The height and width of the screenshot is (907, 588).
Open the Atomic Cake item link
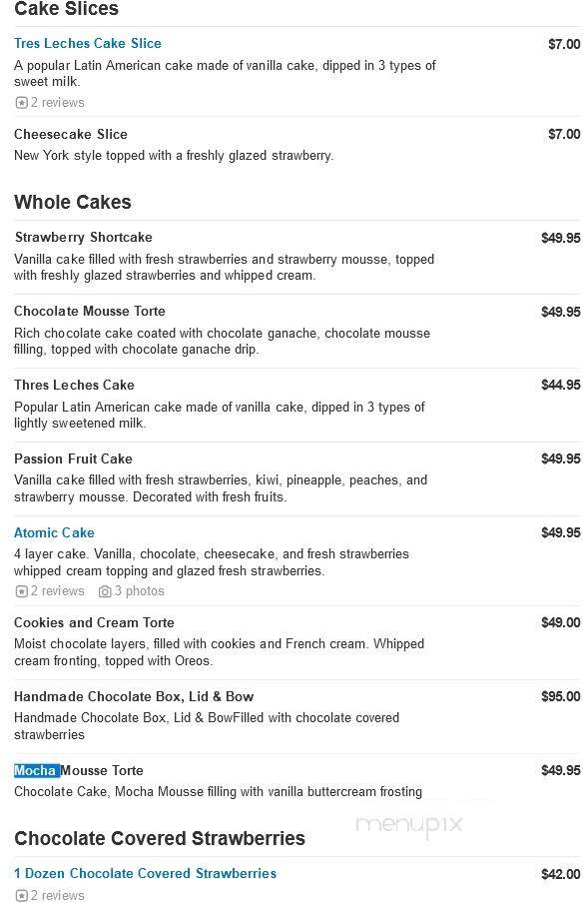point(54,532)
